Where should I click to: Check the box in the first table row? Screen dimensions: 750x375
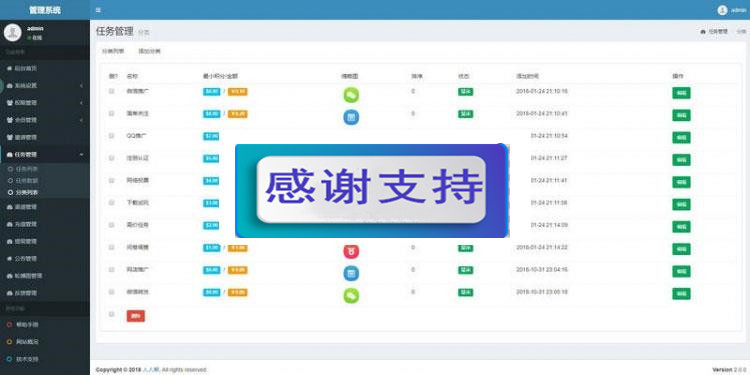(x=111, y=91)
